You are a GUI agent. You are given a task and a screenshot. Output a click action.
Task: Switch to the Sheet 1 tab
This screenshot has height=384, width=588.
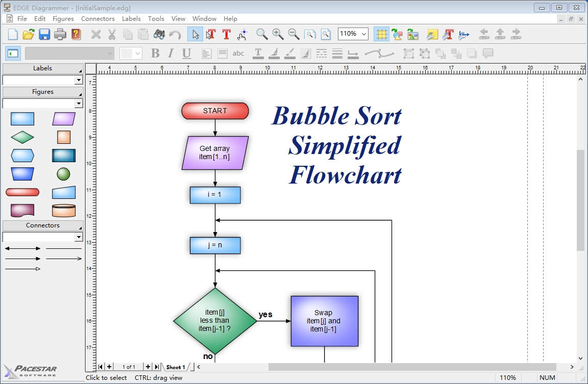pyautogui.click(x=176, y=367)
